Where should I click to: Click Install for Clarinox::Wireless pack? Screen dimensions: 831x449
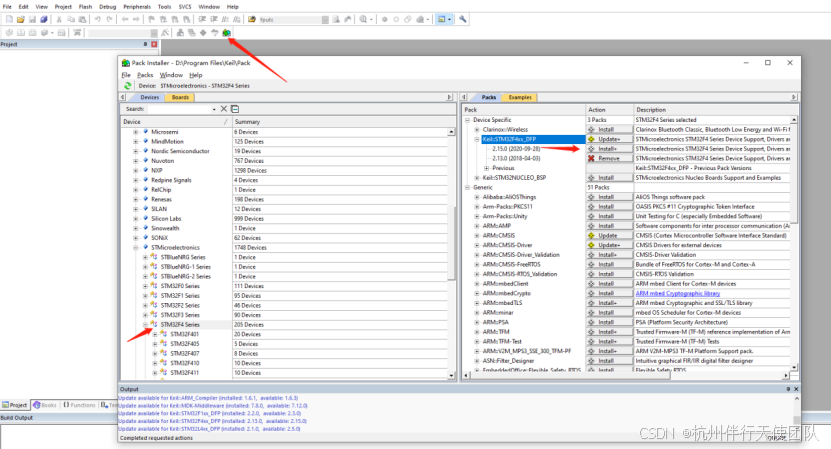tap(609, 130)
